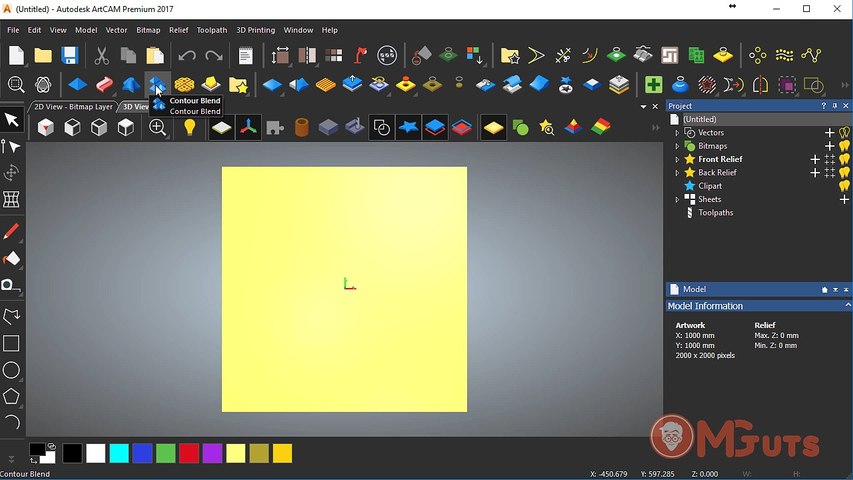Toggle Bitmaps layer visibility bulb

[844, 146]
